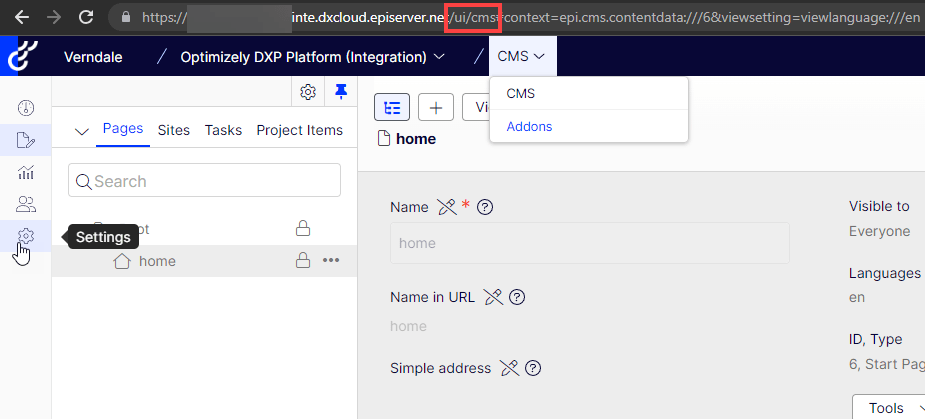The width and height of the screenshot is (925, 419).
Task: Click the page icon before home title
Action: (x=383, y=139)
